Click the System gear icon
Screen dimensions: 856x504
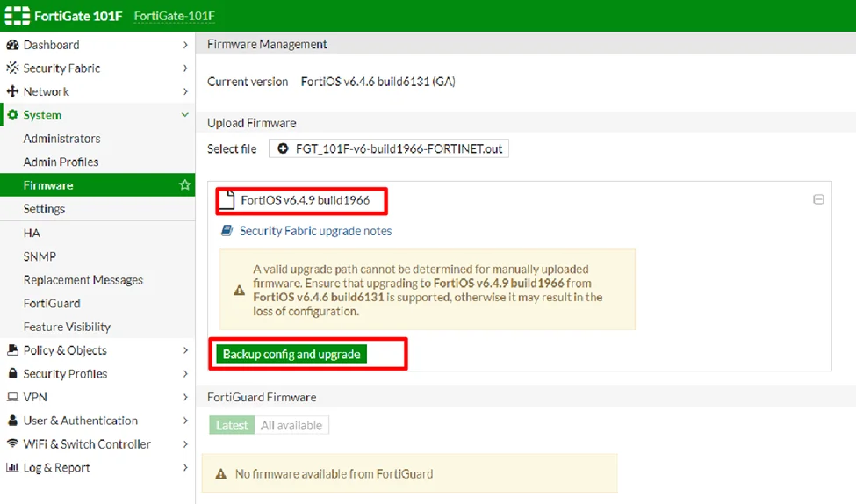[12, 115]
